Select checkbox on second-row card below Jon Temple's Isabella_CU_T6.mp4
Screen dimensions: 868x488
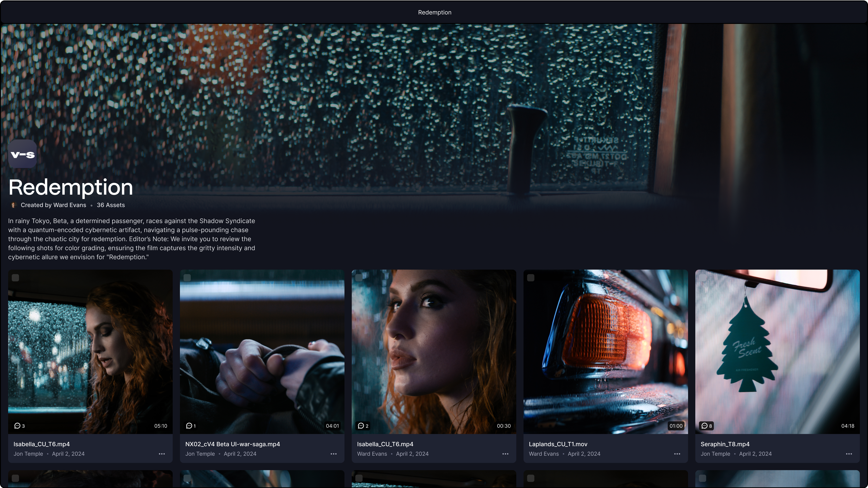click(16, 478)
